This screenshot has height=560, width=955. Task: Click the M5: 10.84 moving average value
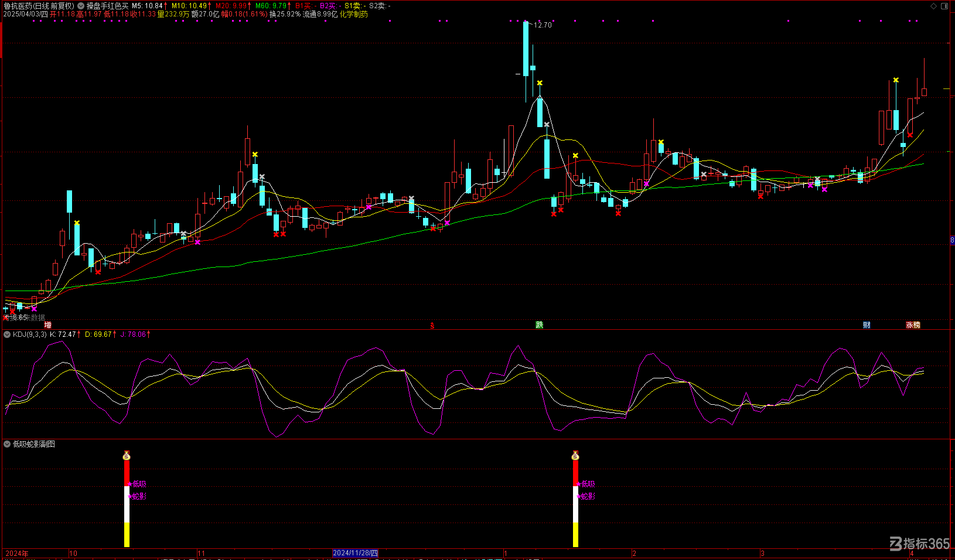coord(148,6)
